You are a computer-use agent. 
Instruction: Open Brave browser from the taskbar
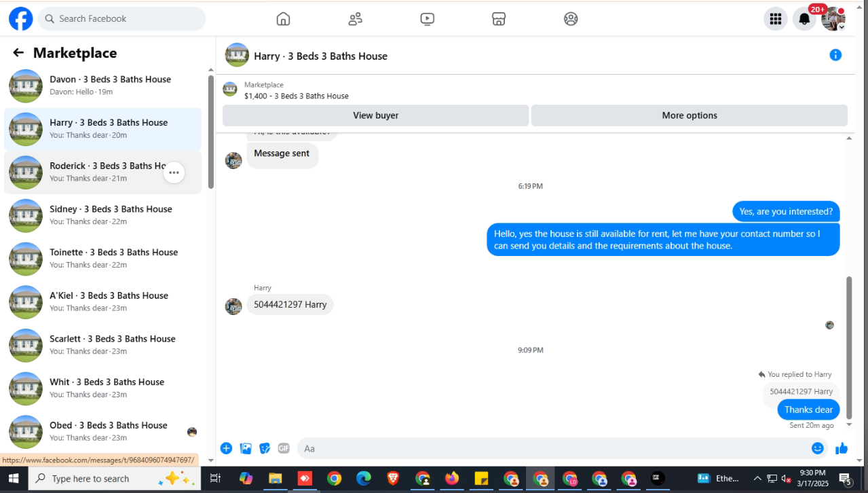[x=393, y=478]
